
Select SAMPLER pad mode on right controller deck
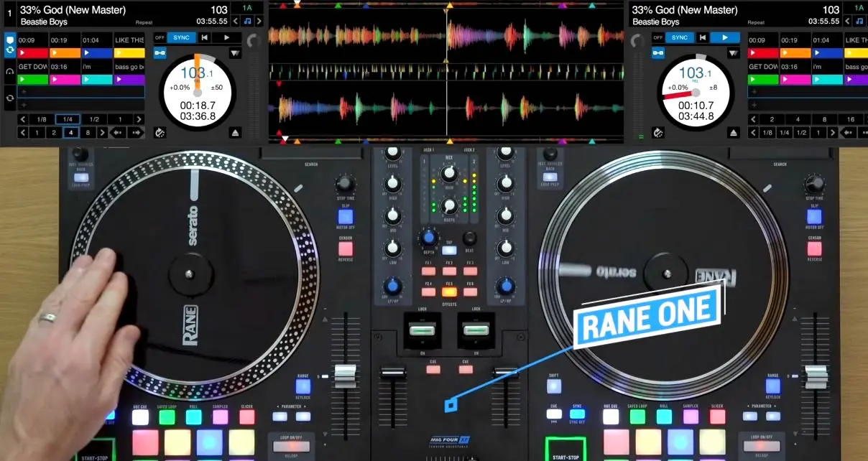(691, 416)
